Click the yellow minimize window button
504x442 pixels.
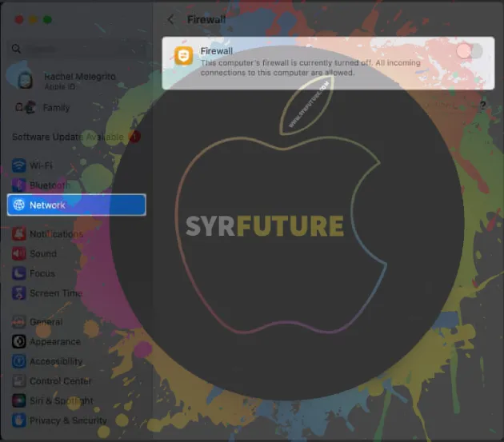click(x=33, y=20)
